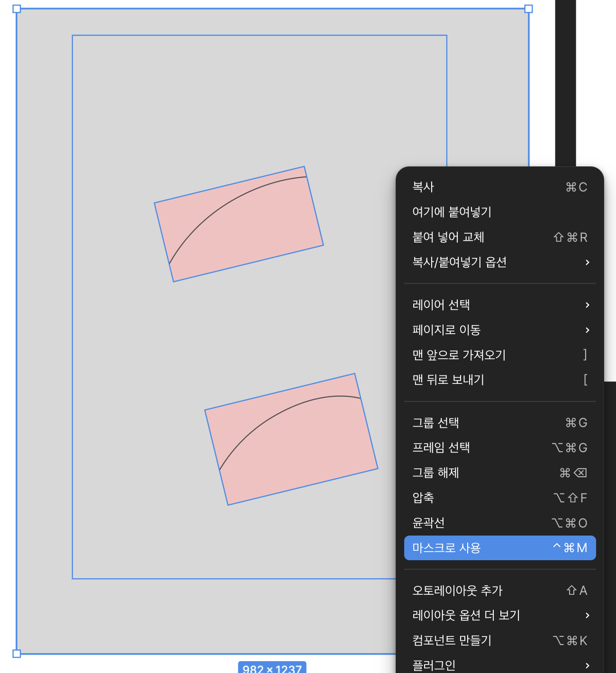Select 그룹 해제 from menu
Screen dimensions: 616x673
[x=500, y=473]
